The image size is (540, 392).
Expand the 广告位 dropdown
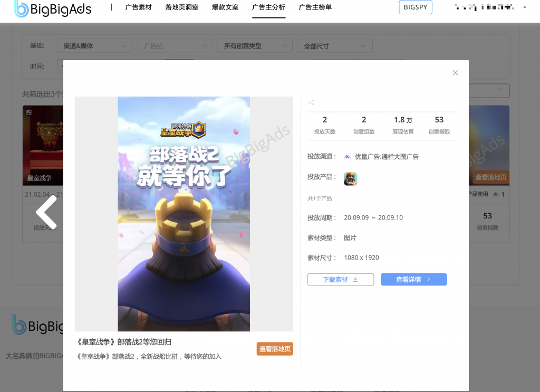175,46
